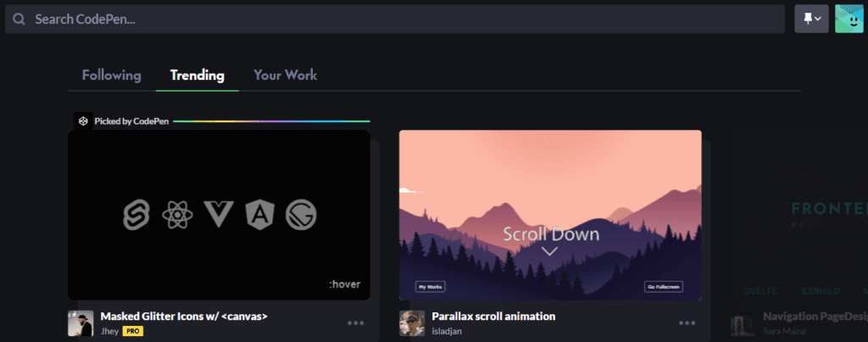The width and height of the screenshot is (868, 342).
Task: Click the Gatsby icon in the preview
Action: (x=301, y=215)
